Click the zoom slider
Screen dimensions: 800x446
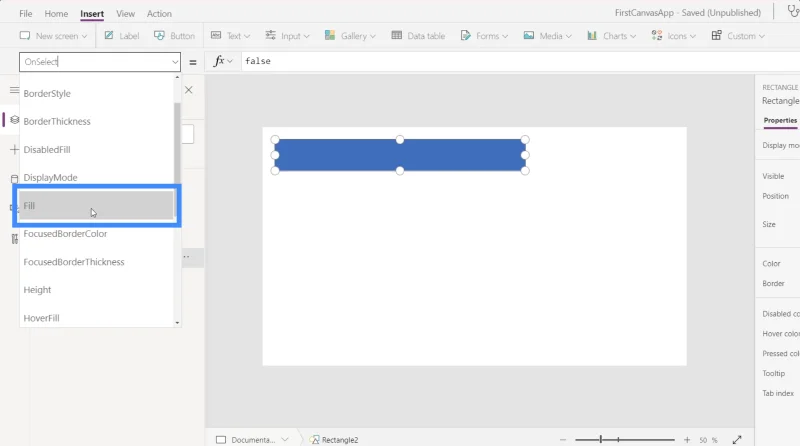(624, 439)
